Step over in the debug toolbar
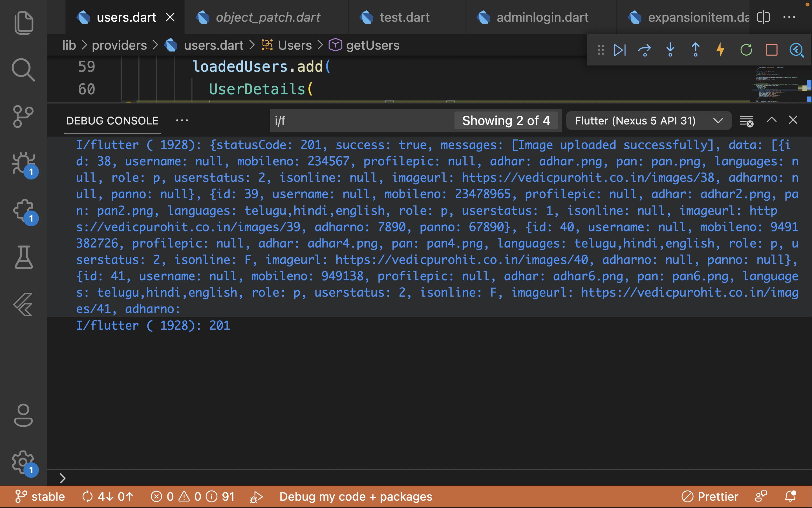 point(645,50)
